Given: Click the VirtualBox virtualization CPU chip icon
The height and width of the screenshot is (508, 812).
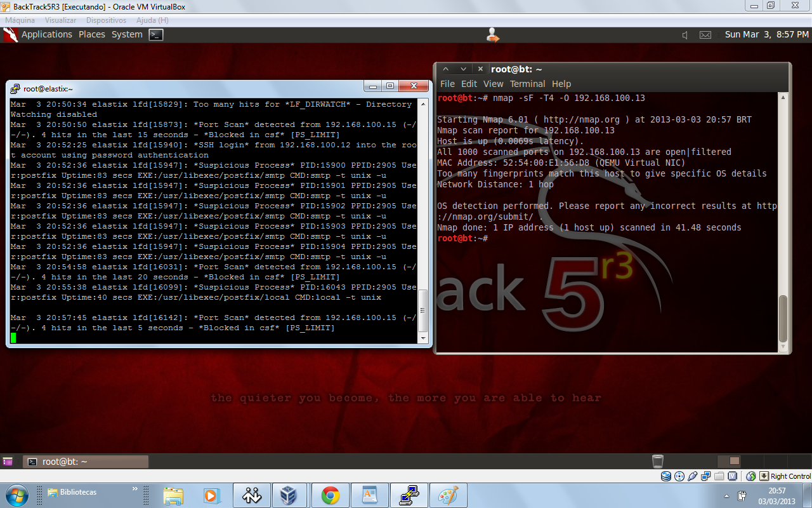Looking at the screenshot, I should tap(733, 476).
